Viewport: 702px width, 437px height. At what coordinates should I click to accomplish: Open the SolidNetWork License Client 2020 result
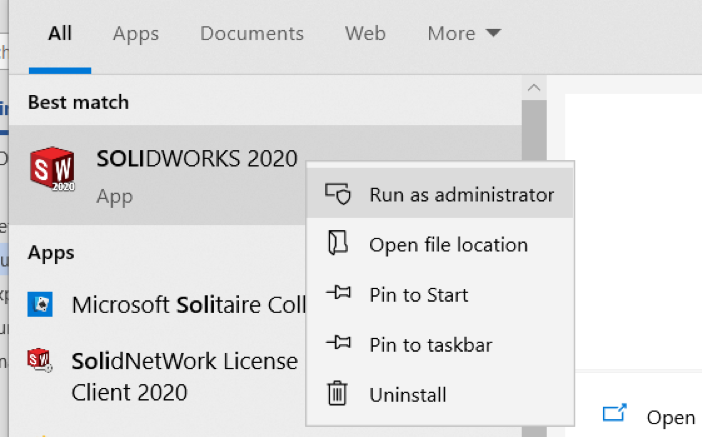click(x=184, y=375)
